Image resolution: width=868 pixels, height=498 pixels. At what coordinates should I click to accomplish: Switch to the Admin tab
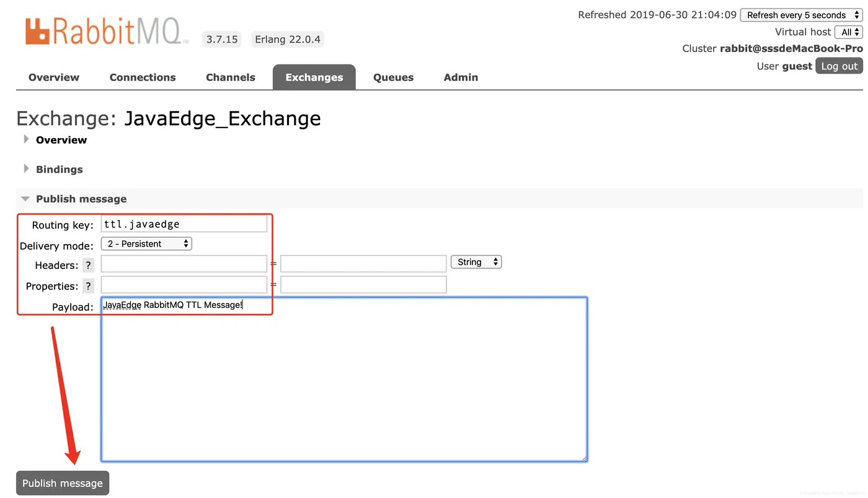click(461, 77)
